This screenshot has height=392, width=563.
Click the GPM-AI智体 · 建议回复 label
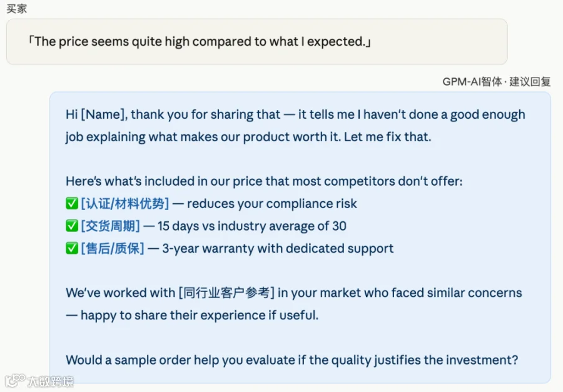[496, 82]
